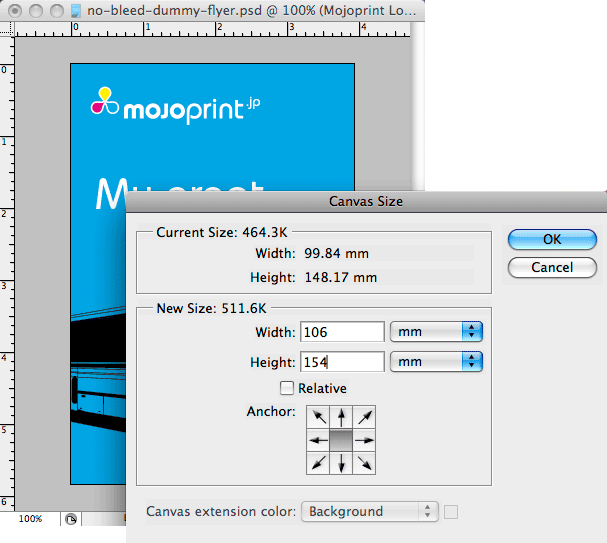This screenshot has height=543, width=607.
Task: Set anchor to top-right corner
Action: [365, 417]
